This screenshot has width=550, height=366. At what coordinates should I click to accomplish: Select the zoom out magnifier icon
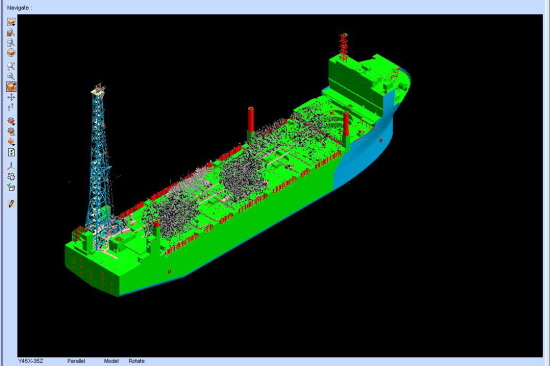pos(11,76)
